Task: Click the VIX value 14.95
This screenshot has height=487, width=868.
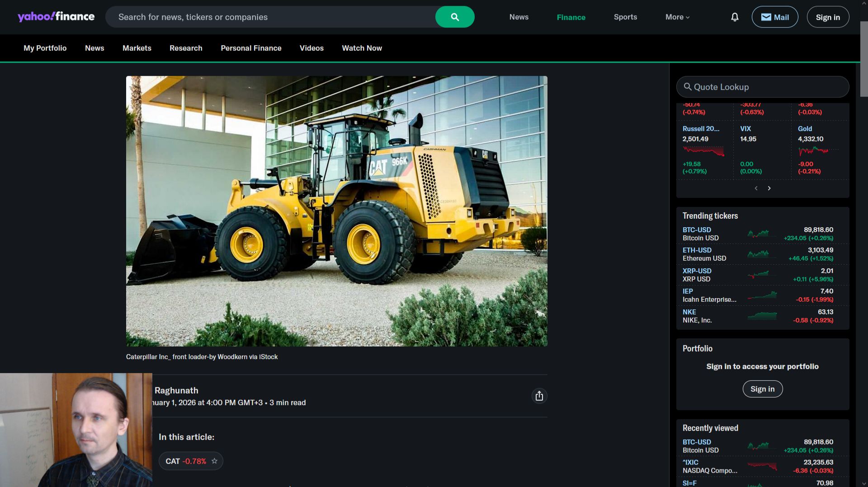Action: pos(748,139)
